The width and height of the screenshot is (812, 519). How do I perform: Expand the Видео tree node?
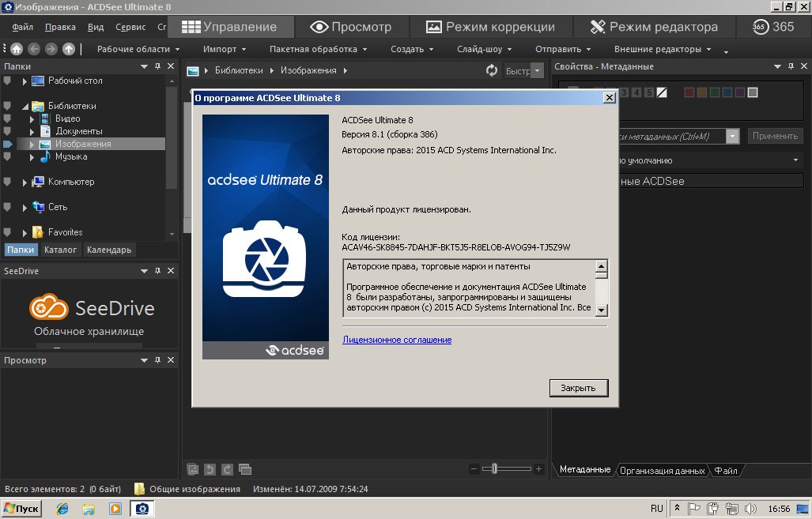[32, 119]
